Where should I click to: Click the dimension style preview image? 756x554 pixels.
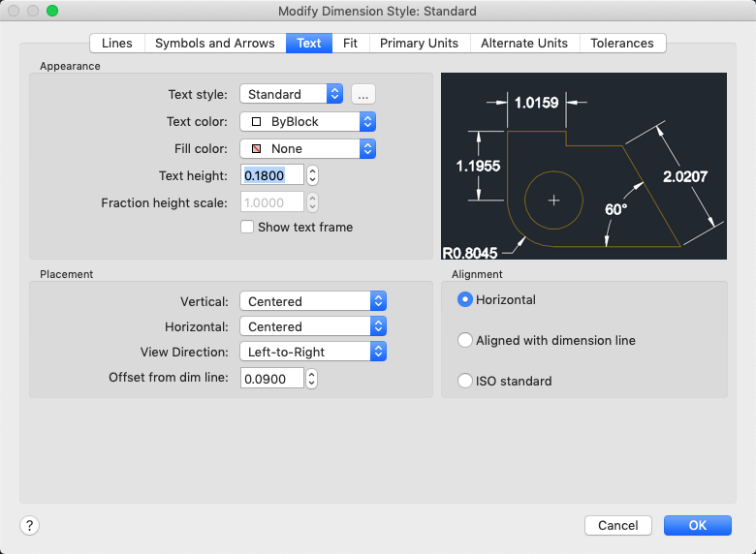click(x=583, y=166)
